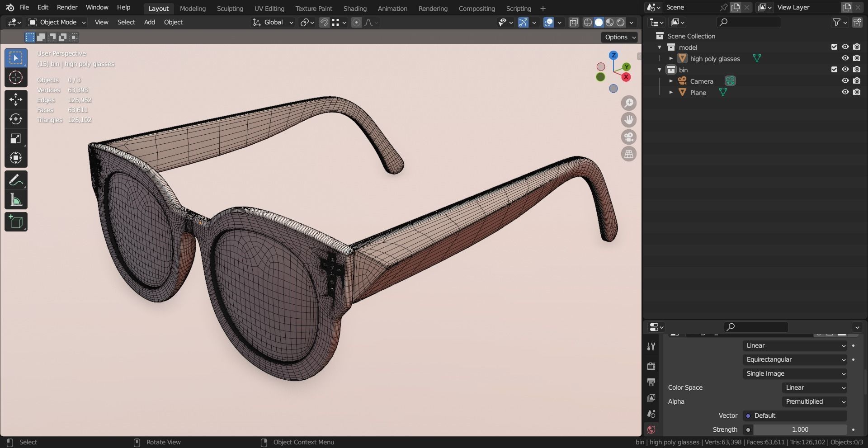
Task: Toggle the camera view button
Action: (628, 137)
